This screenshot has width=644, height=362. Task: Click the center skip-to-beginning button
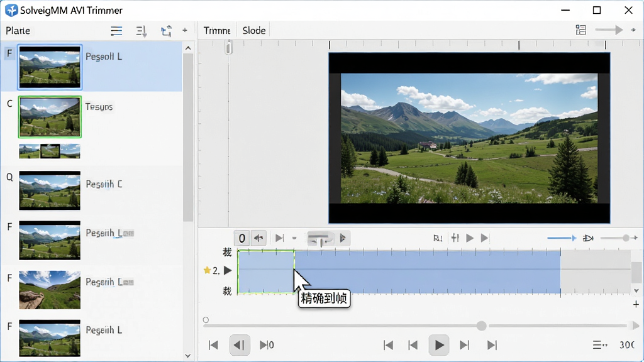[x=388, y=345]
